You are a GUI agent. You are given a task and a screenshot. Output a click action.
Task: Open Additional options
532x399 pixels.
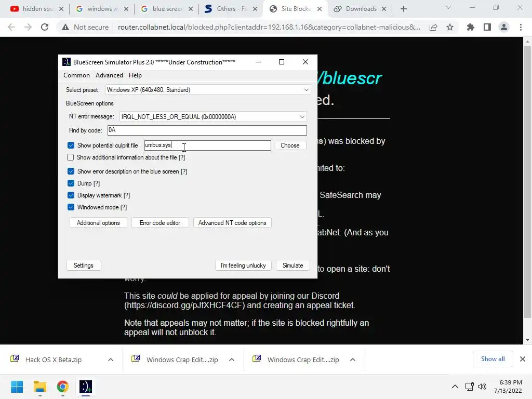click(98, 223)
